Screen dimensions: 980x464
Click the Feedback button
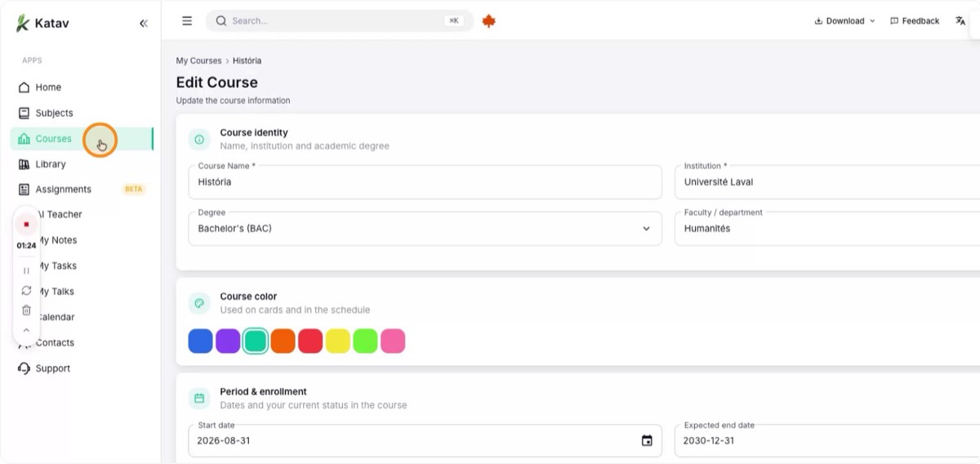pos(915,21)
